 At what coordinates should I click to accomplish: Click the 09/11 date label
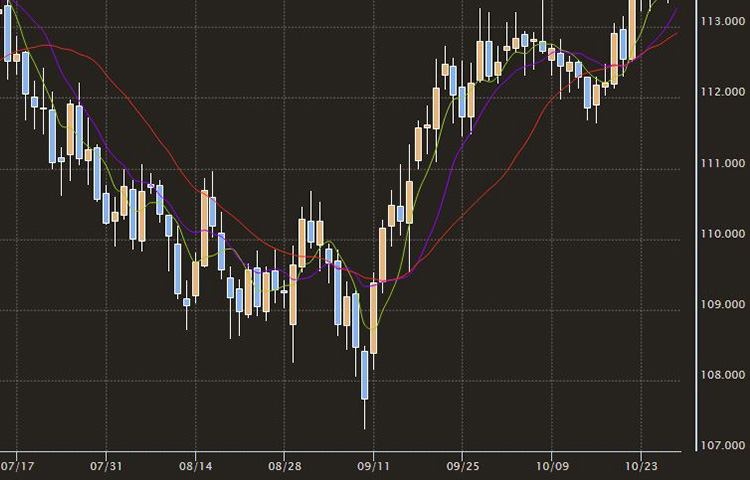(x=373, y=466)
